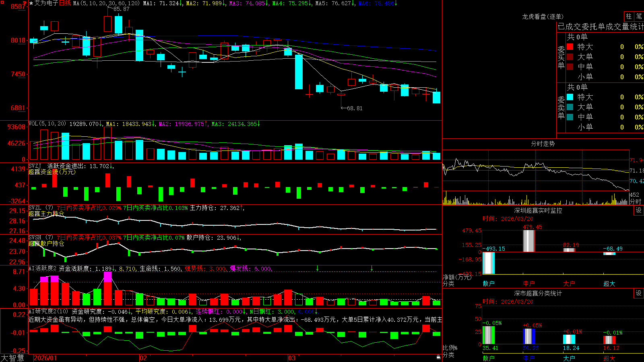The image size is (644, 362).
Task: Click the 超赢资金流(万元) label
Action: [52, 172]
